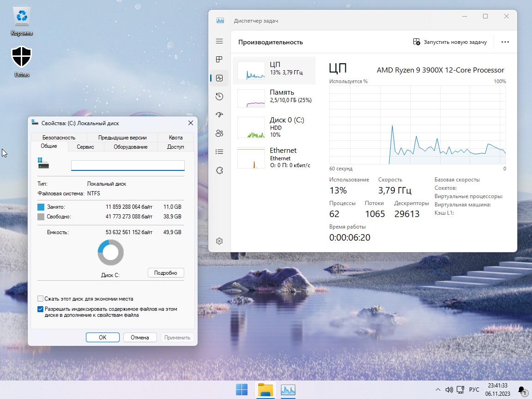
Task: Click Дескрипторы value 29613
Action: (x=407, y=214)
